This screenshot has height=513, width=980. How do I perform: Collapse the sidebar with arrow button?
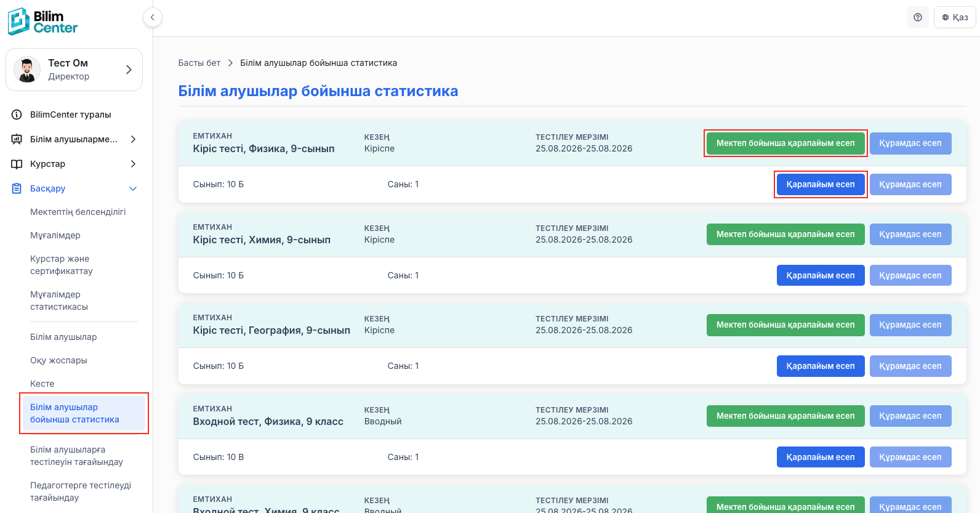pyautogui.click(x=153, y=17)
